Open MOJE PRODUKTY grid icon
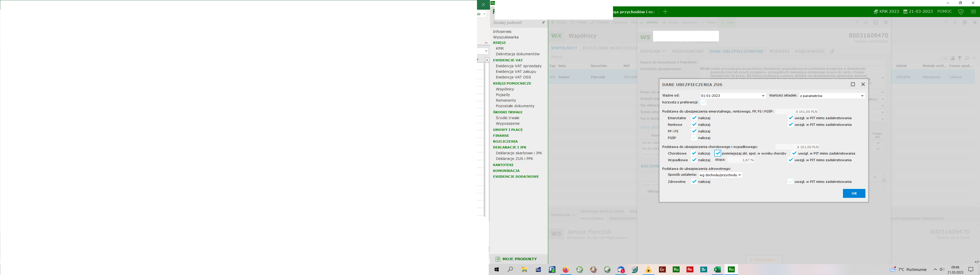The width and height of the screenshot is (980, 275). click(x=498, y=259)
